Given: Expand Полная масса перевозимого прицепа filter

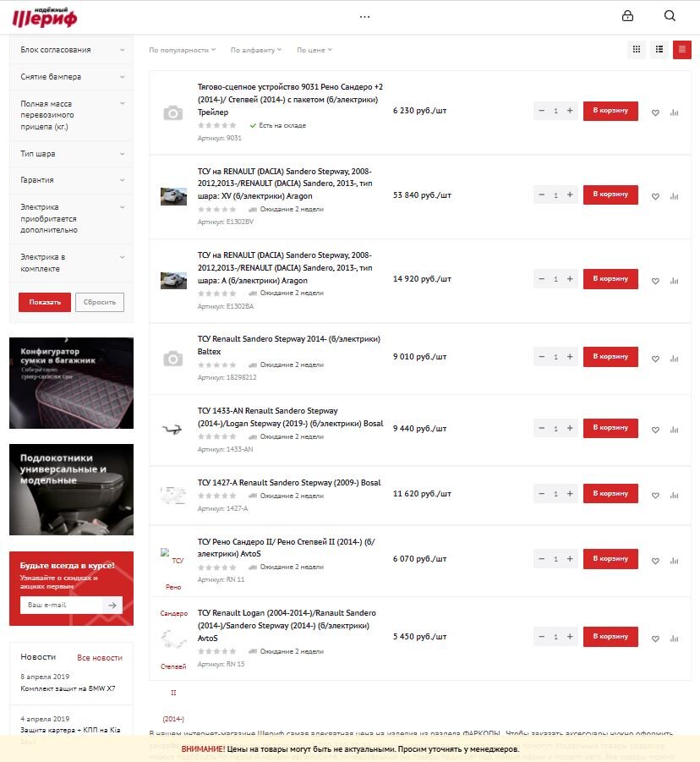Looking at the screenshot, I should (x=71, y=115).
